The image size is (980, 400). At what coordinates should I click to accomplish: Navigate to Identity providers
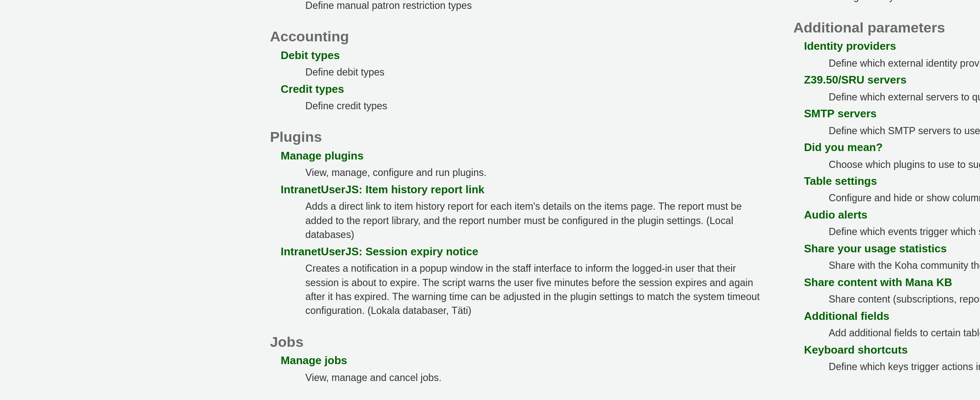pyautogui.click(x=850, y=46)
